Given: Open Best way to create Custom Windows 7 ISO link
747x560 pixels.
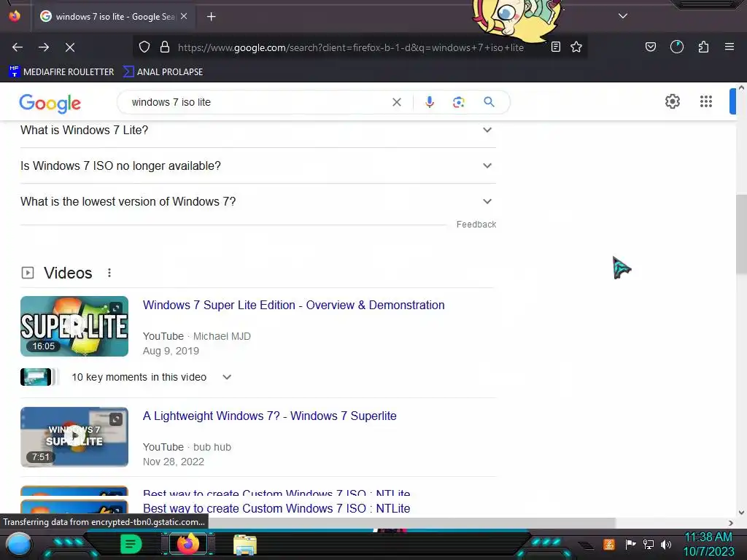Looking at the screenshot, I should click(x=276, y=508).
